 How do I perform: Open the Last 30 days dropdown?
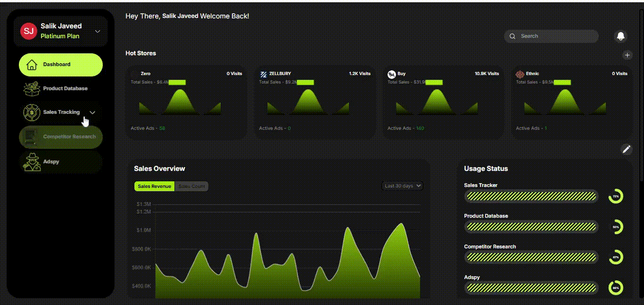[x=402, y=186]
